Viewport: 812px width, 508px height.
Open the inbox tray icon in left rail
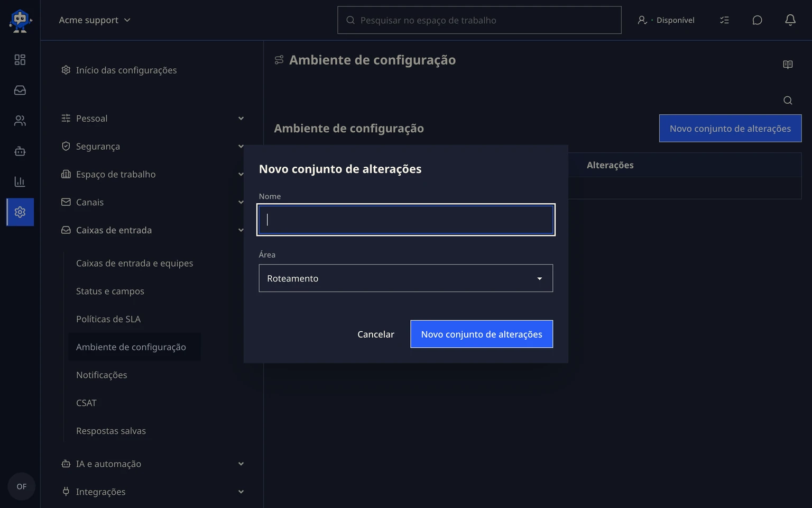click(20, 90)
